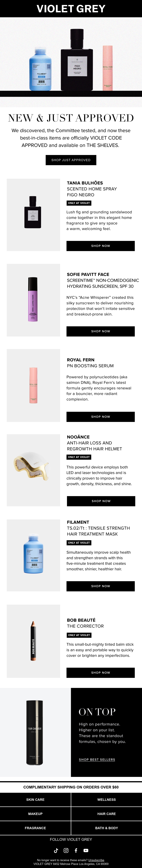Select the Skin Care category

(35, 799)
